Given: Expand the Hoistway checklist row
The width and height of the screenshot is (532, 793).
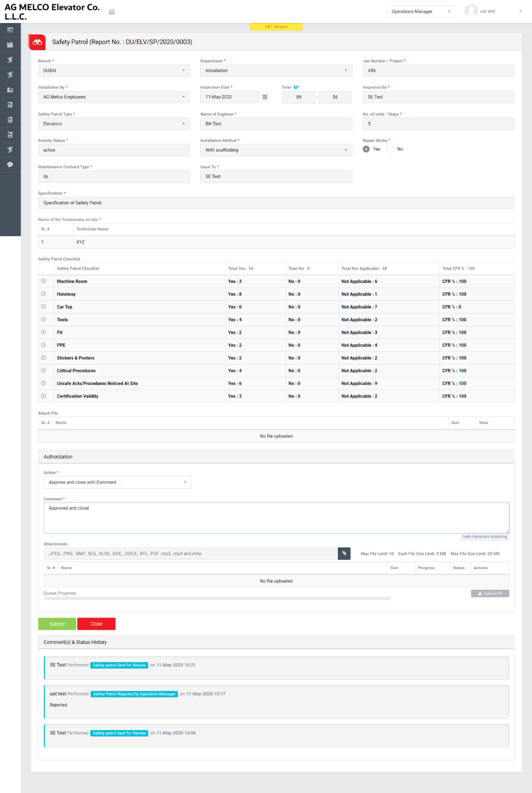Looking at the screenshot, I should pos(44,294).
